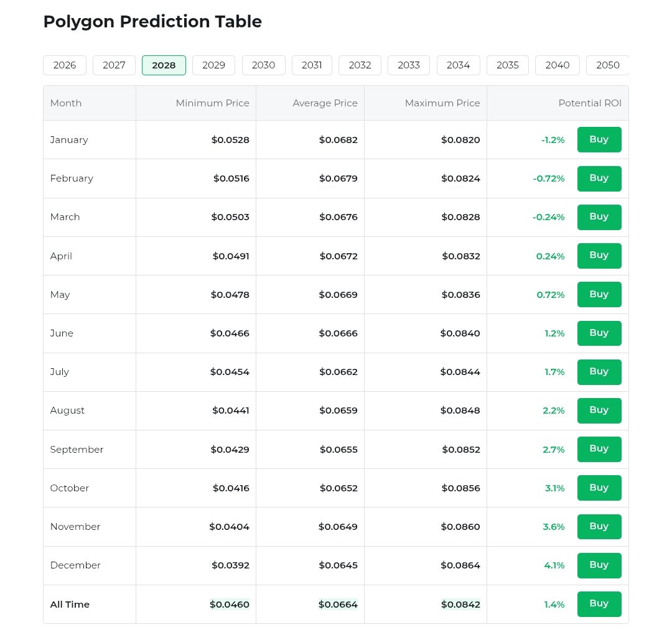
Task: Click Buy in the All Time row
Action: tap(599, 604)
